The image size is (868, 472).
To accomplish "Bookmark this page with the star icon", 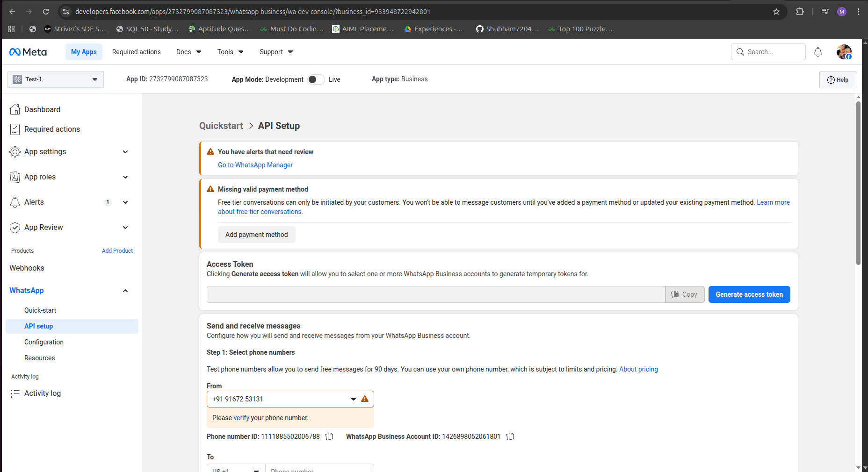I will click(x=776, y=12).
